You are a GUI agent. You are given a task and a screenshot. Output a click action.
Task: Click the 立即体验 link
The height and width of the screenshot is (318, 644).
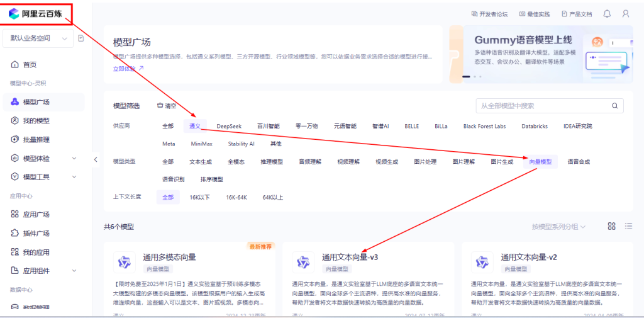point(128,69)
